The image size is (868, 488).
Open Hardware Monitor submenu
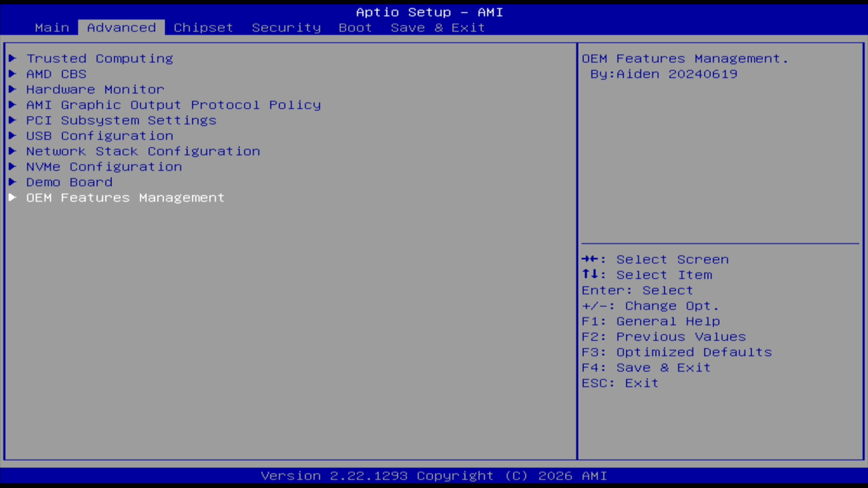tap(95, 90)
